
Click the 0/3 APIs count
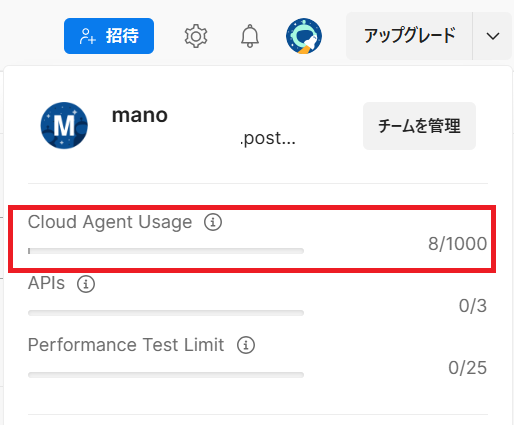point(473,306)
